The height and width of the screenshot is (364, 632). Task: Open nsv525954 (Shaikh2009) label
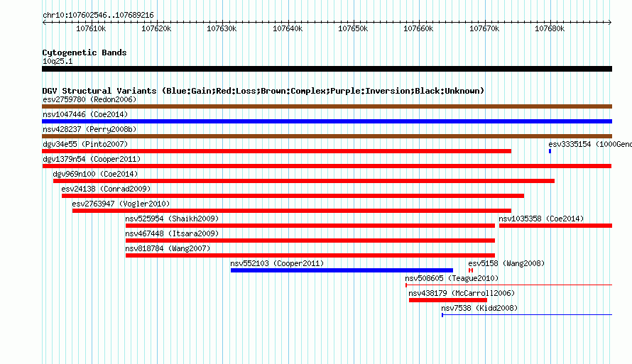tap(172, 219)
